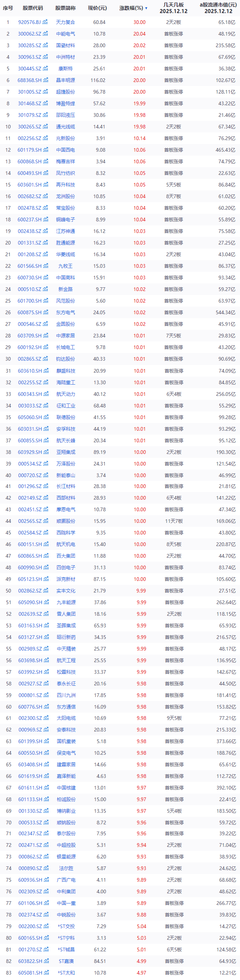
Task: Open the 天力复合 stock name link
Action: pyautogui.click(x=65, y=22)
